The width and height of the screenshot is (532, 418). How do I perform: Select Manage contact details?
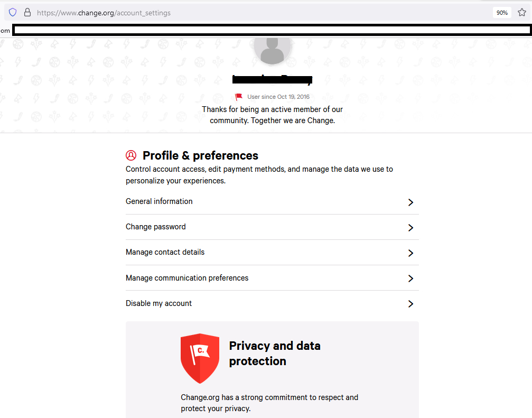pos(165,252)
